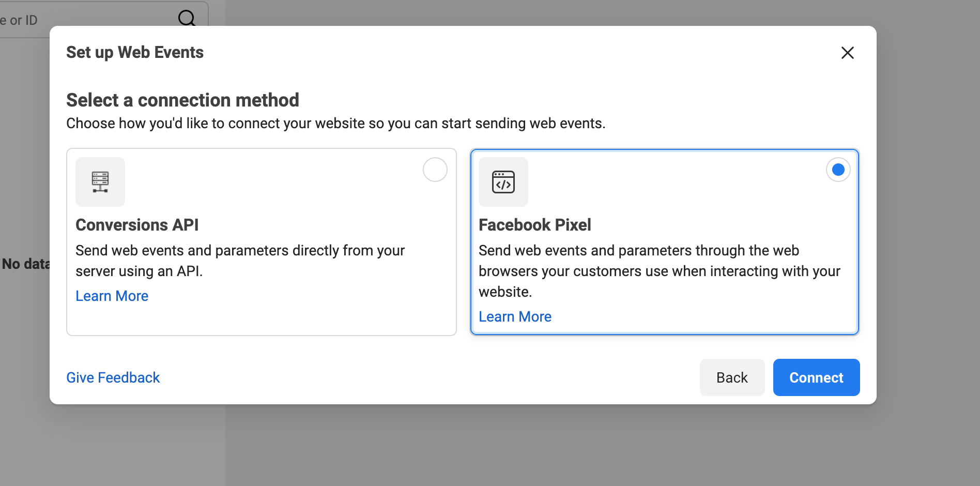The image size is (980, 486).
Task: Click the 'Set up Web Events' dialog title
Action: (135, 52)
